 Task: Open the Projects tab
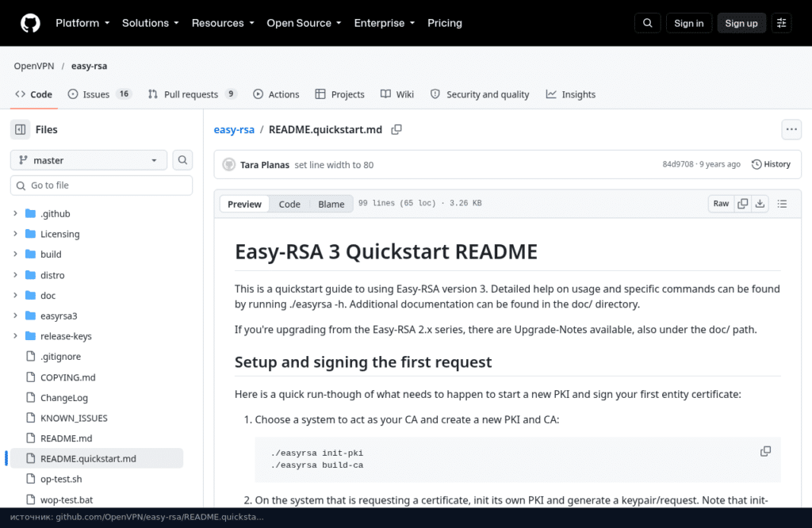click(x=339, y=94)
